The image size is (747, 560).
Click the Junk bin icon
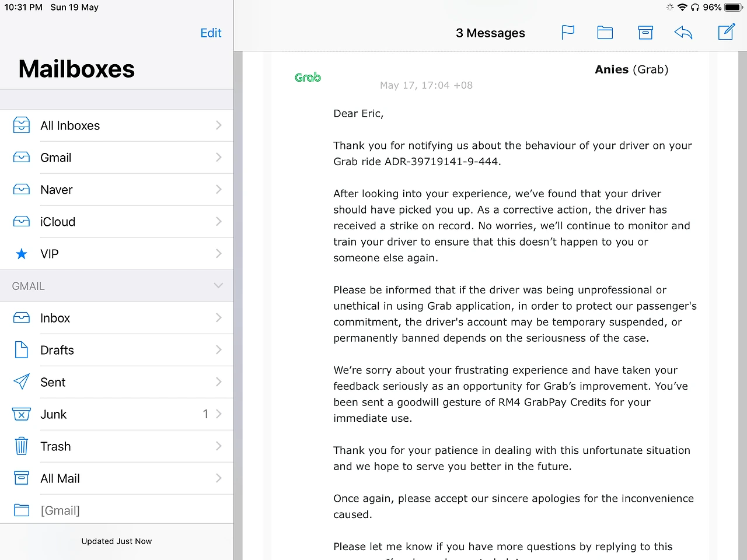pos(22,414)
